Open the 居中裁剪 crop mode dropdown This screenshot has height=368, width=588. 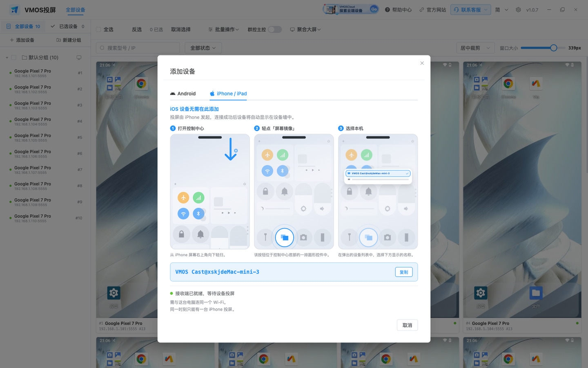click(x=475, y=48)
